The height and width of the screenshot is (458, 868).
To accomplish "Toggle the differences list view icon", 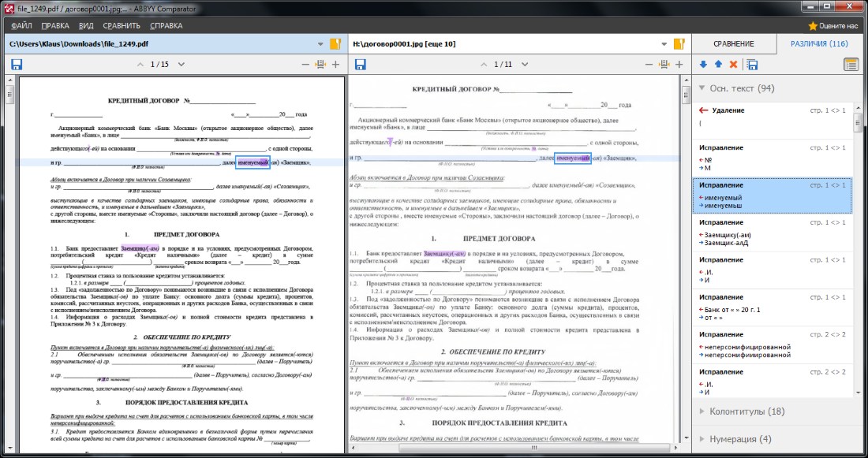I will tap(851, 65).
